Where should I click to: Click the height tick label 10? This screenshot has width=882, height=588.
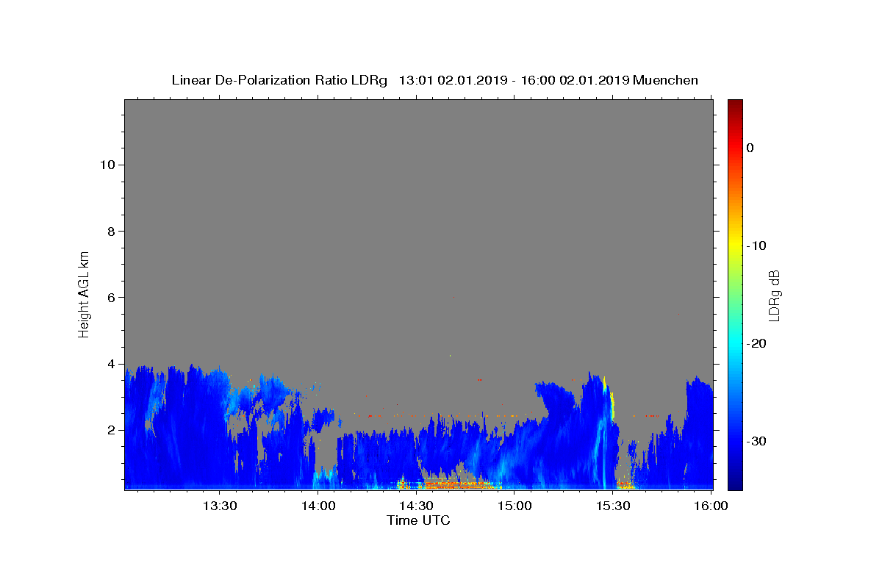click(107, 165)
